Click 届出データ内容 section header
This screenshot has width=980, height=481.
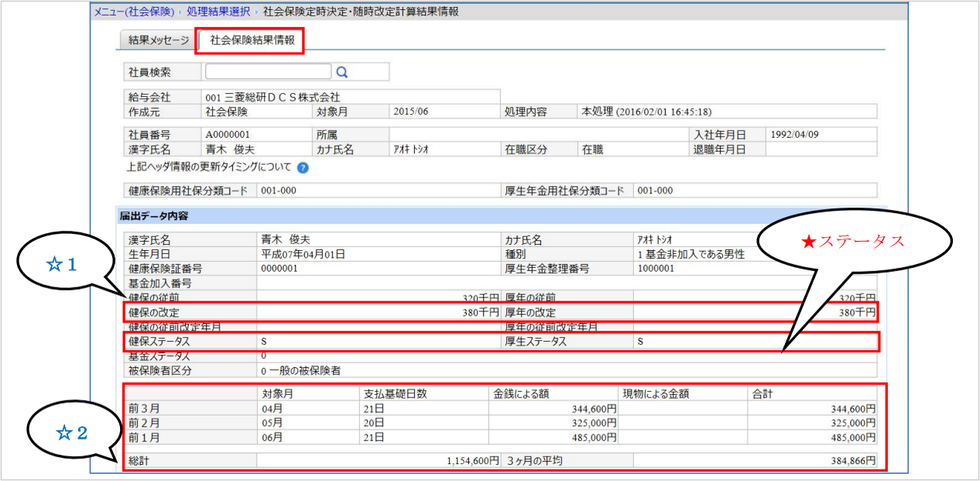153,215
